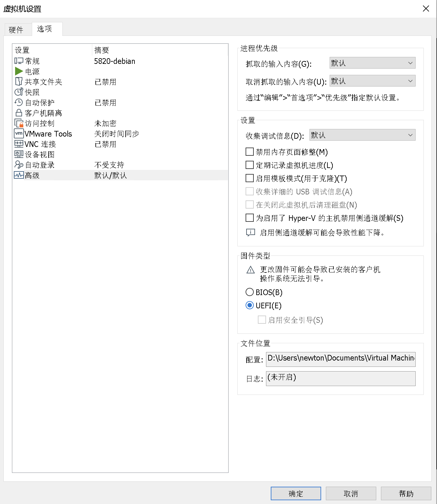Click the 自动登录 user icon

[x=19, y=165]
